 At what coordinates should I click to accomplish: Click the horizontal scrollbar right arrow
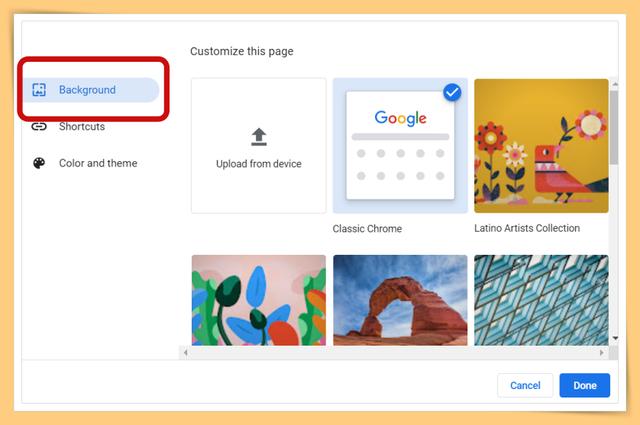coord(602,353)
